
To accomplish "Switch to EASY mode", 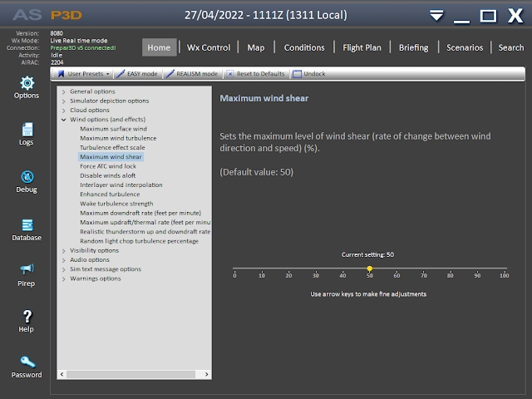I will click(x=137, y=74).
